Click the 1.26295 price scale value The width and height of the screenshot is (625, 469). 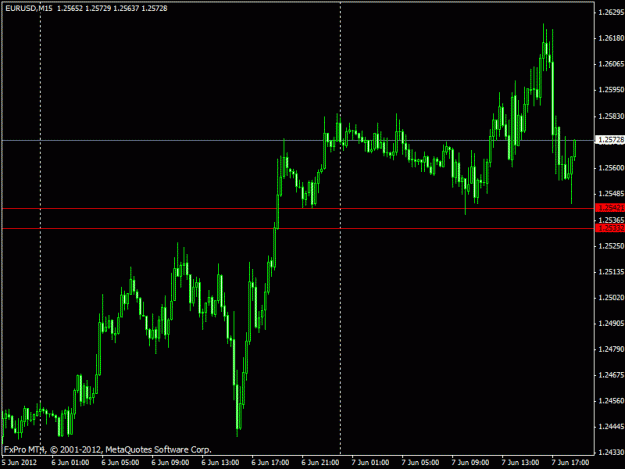point(611,12)
